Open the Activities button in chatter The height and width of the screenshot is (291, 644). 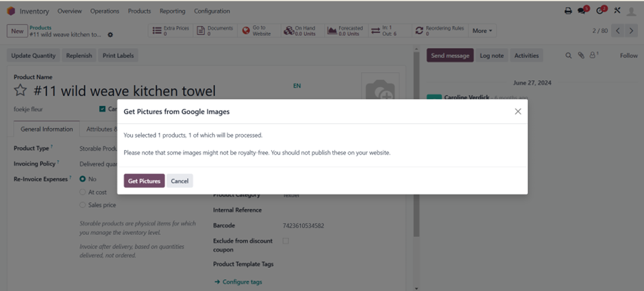click(526, 55)
